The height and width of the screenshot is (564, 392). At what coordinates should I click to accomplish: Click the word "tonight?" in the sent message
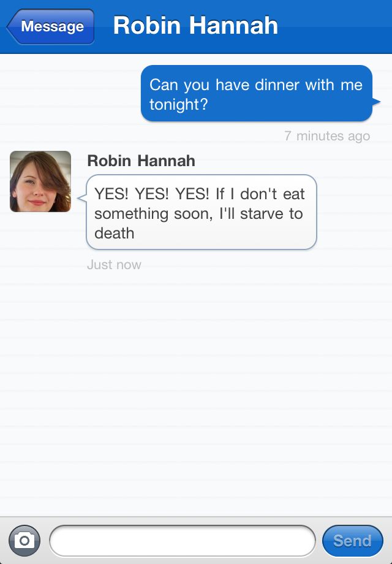tap(179, 105)
